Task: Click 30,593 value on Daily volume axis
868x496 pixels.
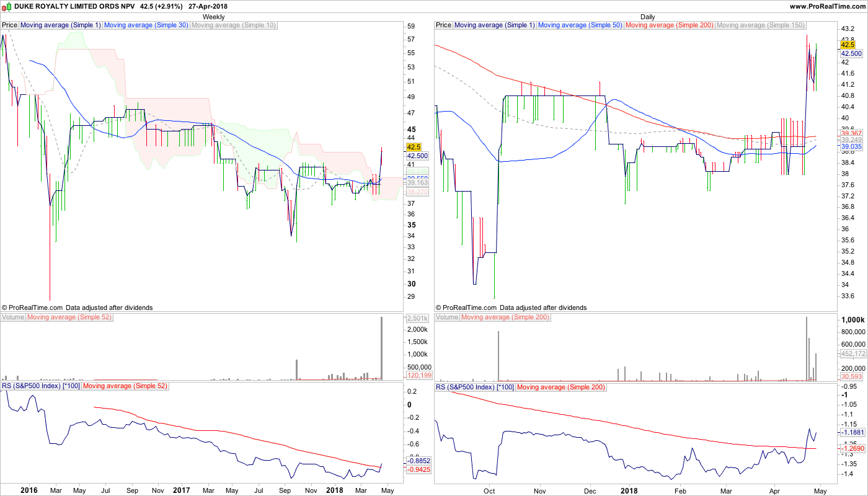Action: point(851,376)
